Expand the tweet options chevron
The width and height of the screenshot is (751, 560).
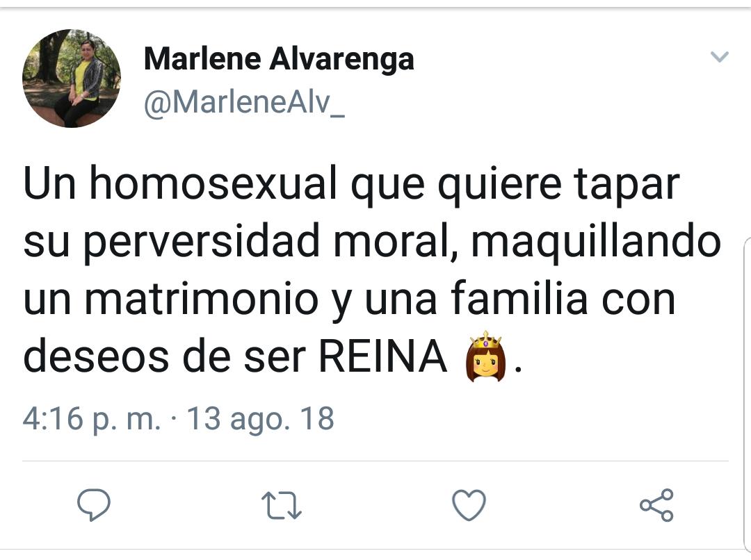(719, 57)
